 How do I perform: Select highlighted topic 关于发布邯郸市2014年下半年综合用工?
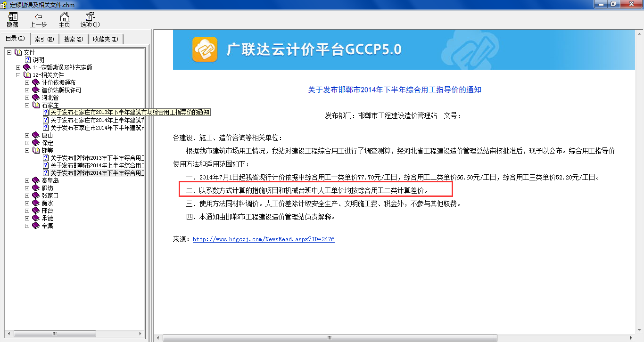(97, 173)
